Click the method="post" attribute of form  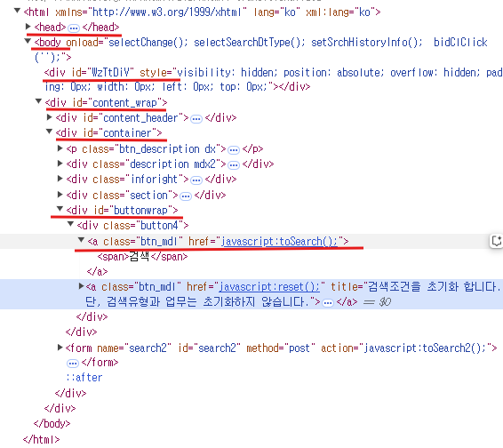pos(281,348)
